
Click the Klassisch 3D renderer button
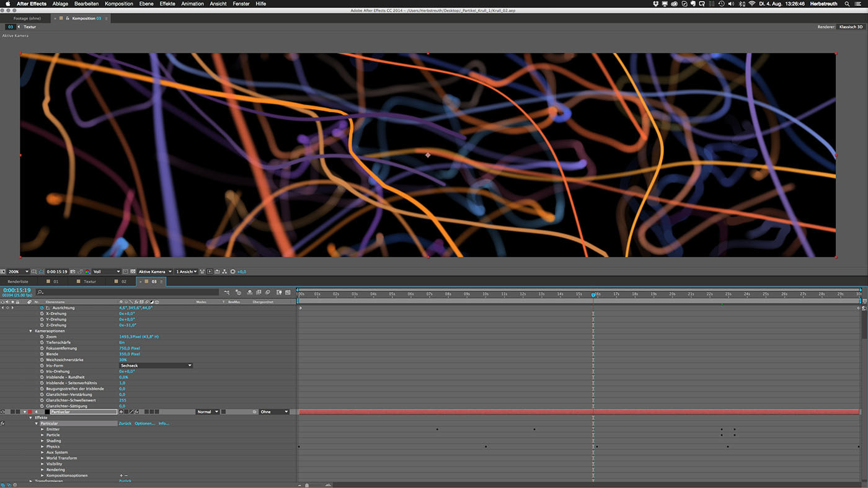(850, 27)
